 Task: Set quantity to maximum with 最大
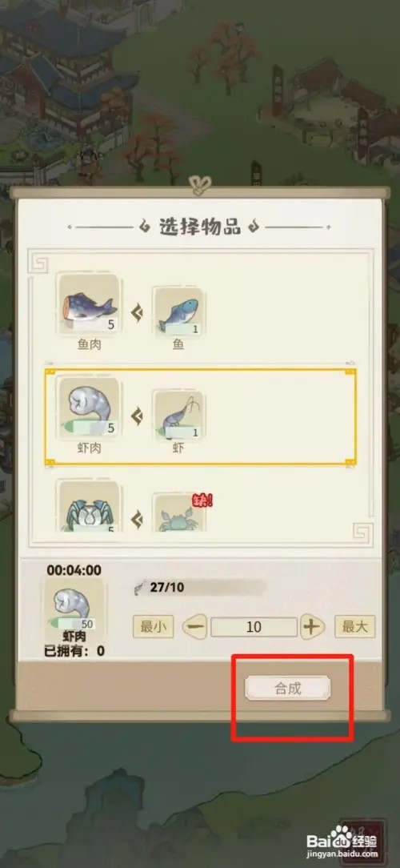point(354,627)
